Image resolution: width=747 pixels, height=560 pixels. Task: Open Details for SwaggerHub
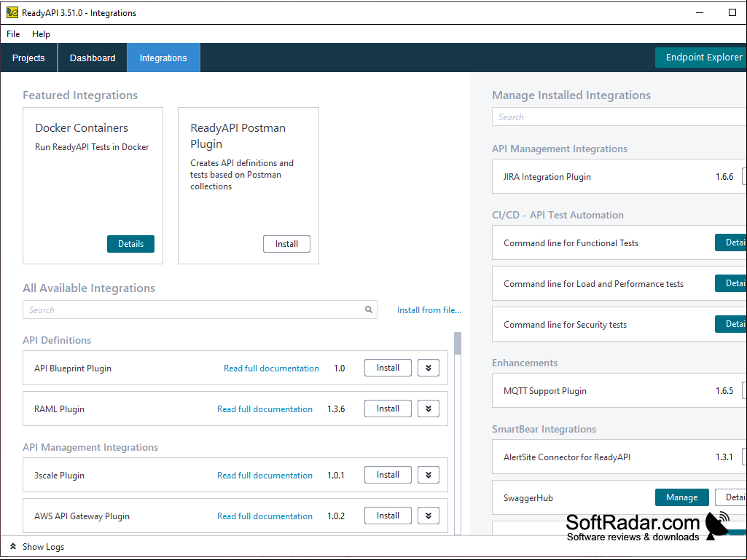click(x=731, y=497)
